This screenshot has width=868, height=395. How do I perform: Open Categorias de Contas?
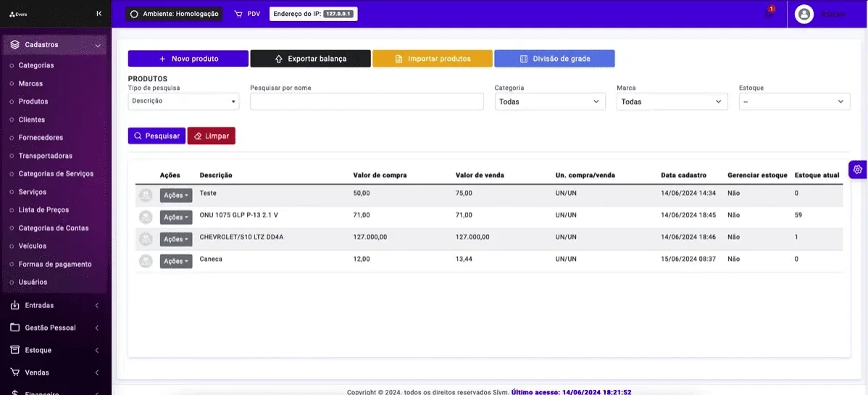point(54,228)
